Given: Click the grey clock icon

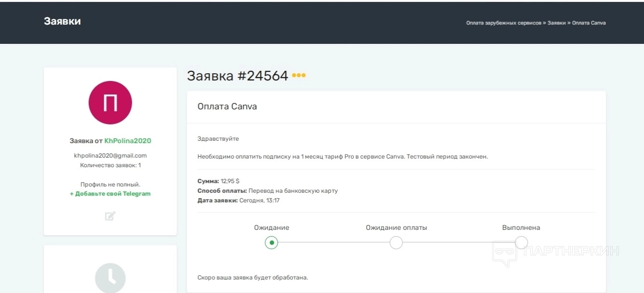Looking at the screenshot, I should pyautogui.click(x=110, y=278).
